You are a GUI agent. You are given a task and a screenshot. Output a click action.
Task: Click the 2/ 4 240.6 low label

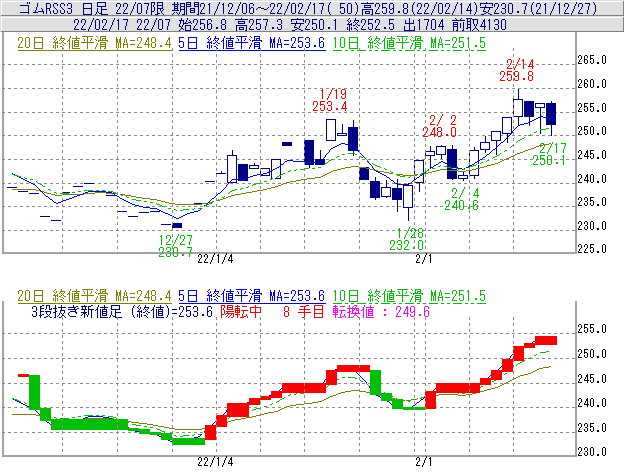pos(462,199)
